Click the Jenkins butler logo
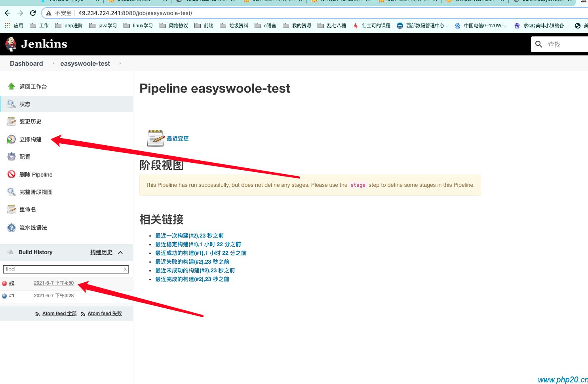This screenshot has width=588, height=384. pyautogui.click(x=11, y=44)
